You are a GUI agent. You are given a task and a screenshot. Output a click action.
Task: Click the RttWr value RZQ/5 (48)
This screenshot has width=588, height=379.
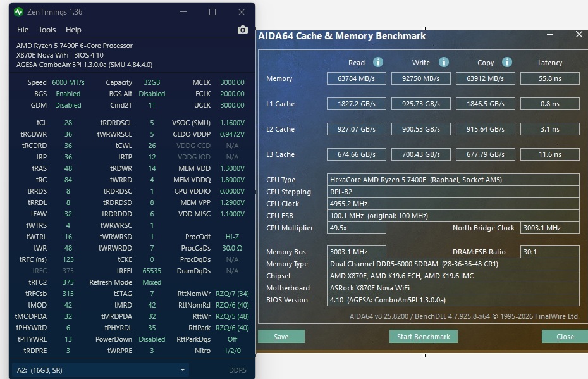coord(232,316)
